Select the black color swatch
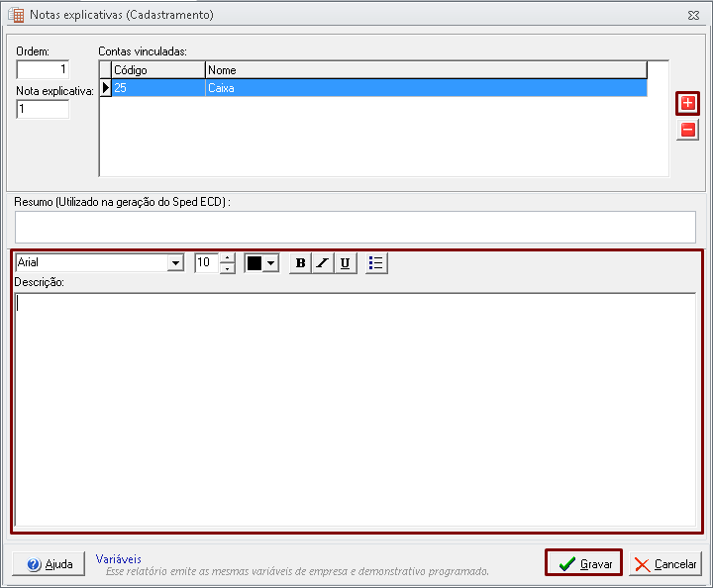Screen dimensions: 713x588 255,263
